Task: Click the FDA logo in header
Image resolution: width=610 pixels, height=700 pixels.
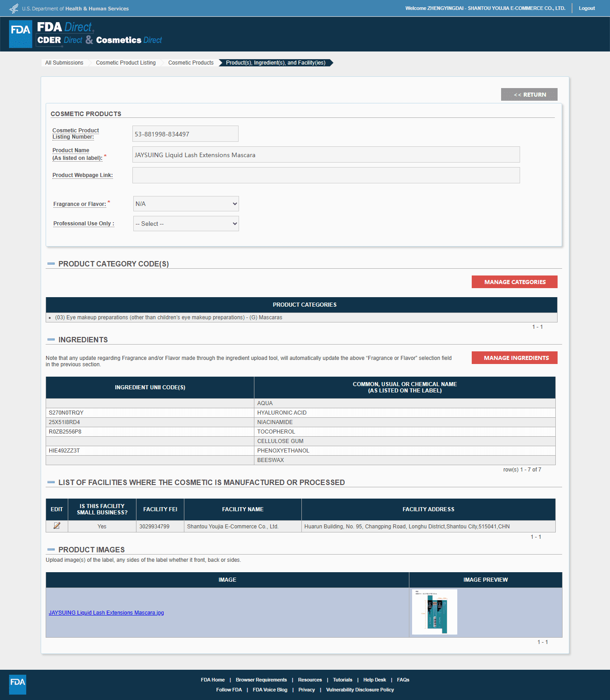Action: pos(21,34)
